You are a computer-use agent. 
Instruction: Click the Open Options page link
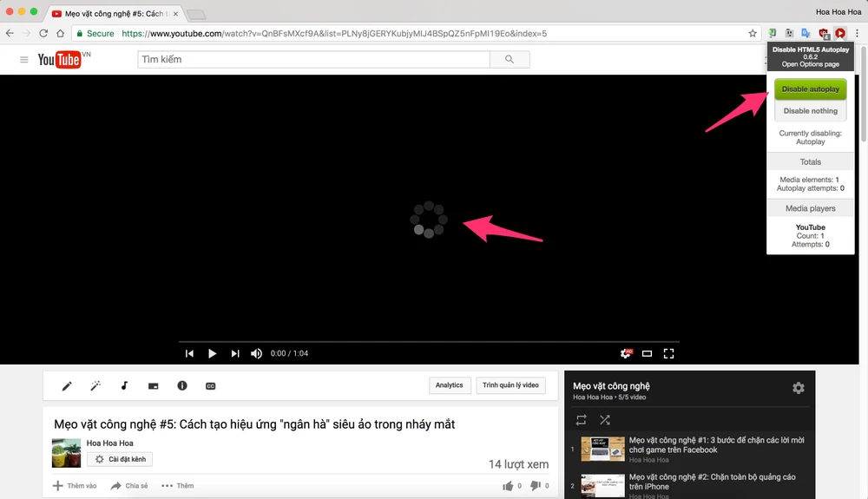810,65
